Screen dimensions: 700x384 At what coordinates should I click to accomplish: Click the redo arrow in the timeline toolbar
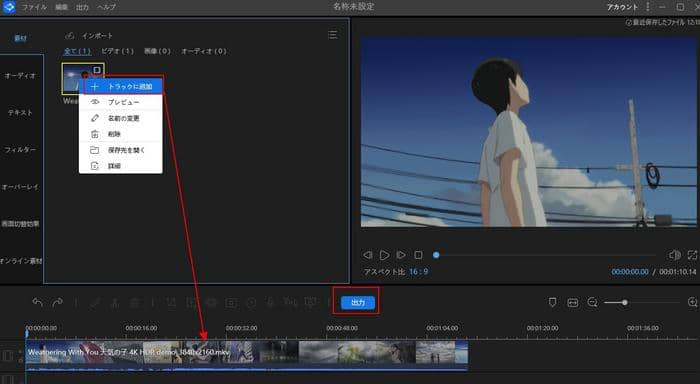(57, 303)
